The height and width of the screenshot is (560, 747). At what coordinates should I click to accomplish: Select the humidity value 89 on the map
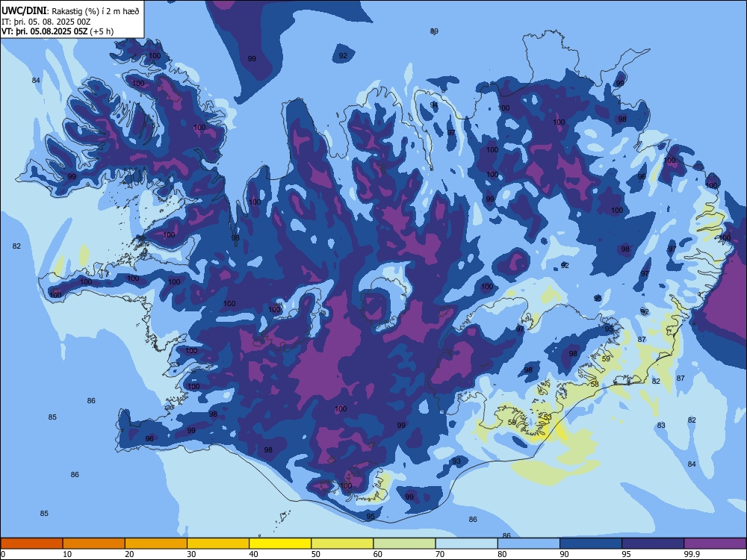(x=434, y=31)
